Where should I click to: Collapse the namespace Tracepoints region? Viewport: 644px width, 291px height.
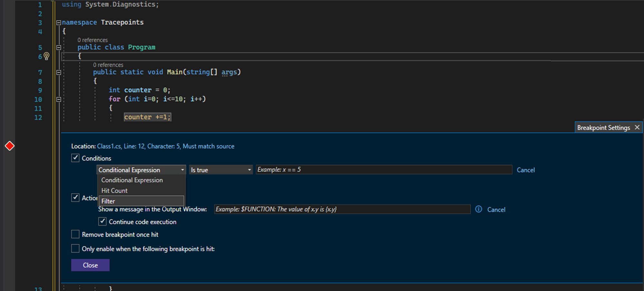point(58,22)
